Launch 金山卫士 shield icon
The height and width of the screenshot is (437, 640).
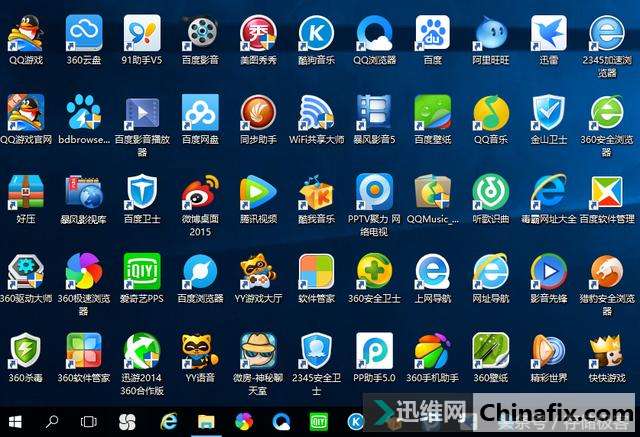click(549, 112)
